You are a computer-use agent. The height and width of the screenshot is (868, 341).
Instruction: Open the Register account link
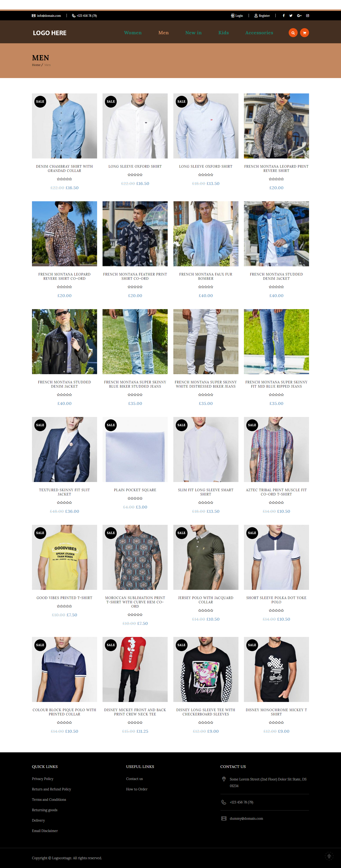(x=262, y=16)
